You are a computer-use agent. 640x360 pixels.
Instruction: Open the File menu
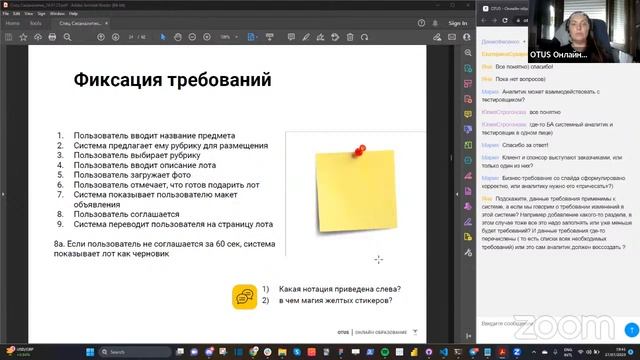[x=6, y=13]
